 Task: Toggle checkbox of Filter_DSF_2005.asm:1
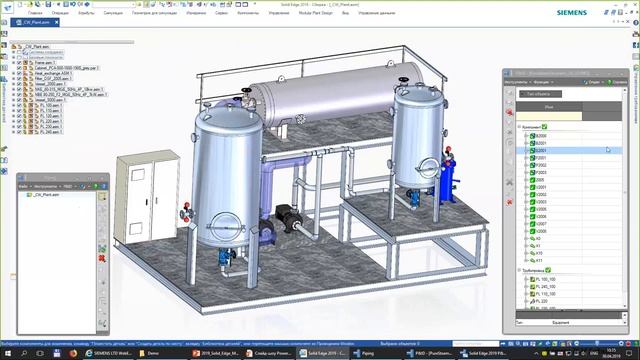pos(19,79)
